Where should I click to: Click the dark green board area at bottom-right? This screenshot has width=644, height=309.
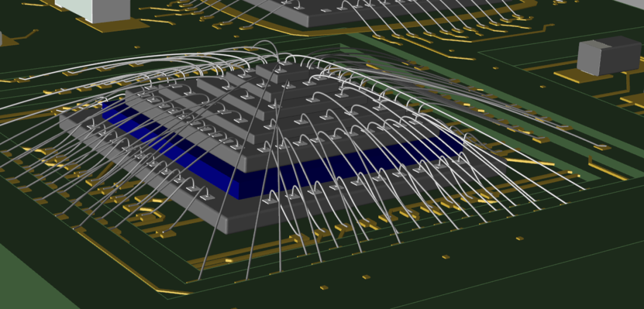(x=537, y=268)
